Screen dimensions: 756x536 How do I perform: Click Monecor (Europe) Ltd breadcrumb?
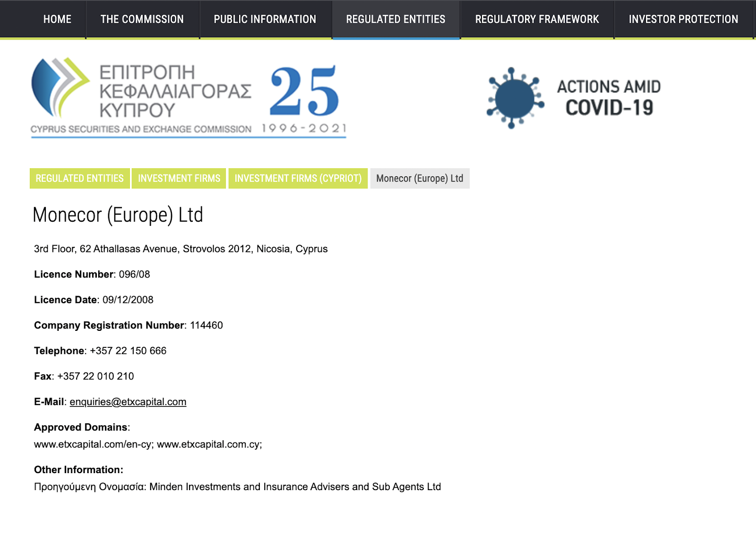[x=420, y=179]
